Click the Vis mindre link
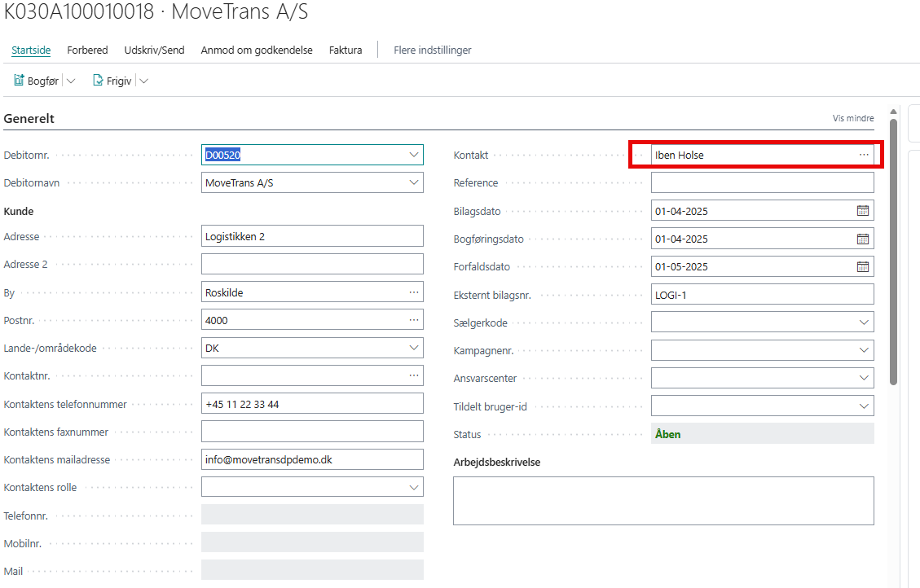This screenshot has height=588, width=920. [x=853, y=118]
